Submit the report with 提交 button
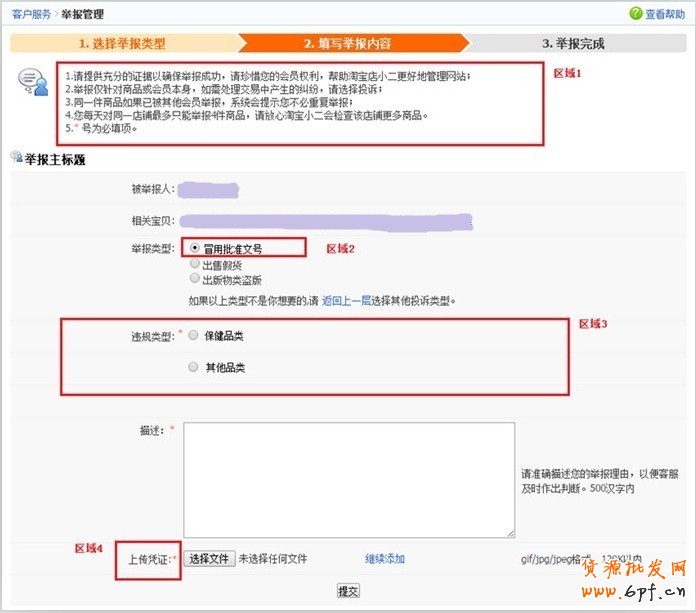This screenshot has height=613, width=696. [x=348, y=591]
